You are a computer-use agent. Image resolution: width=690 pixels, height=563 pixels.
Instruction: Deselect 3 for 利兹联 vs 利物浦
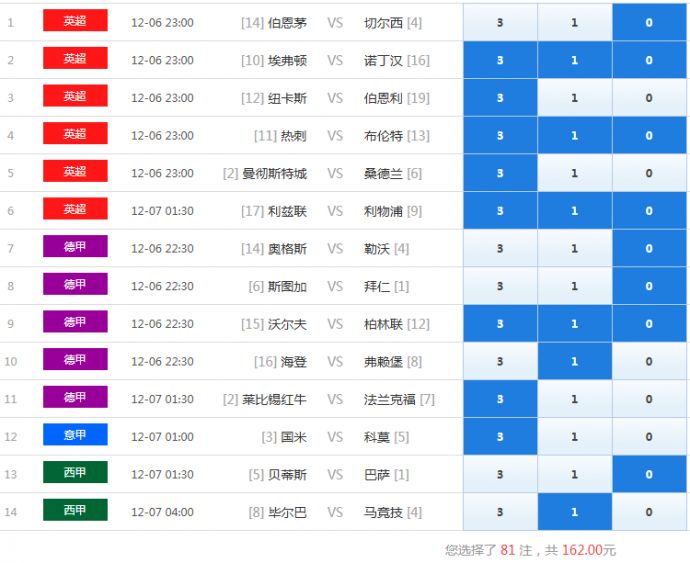point(500,210)
